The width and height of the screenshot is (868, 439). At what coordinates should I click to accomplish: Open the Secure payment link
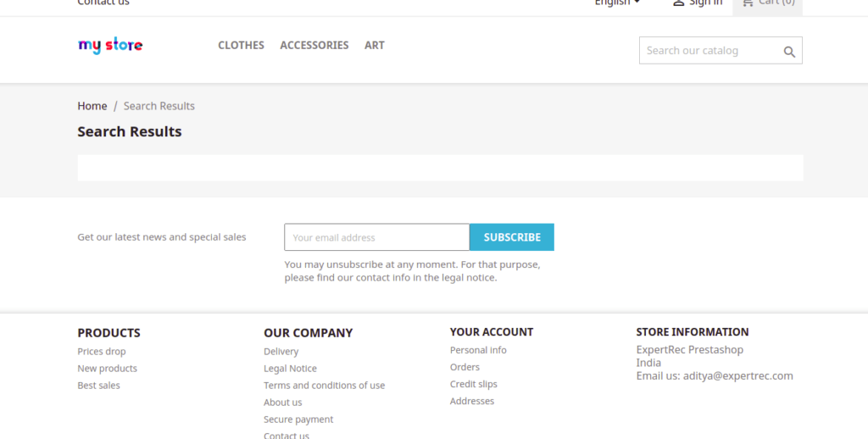tap(298, 420)
